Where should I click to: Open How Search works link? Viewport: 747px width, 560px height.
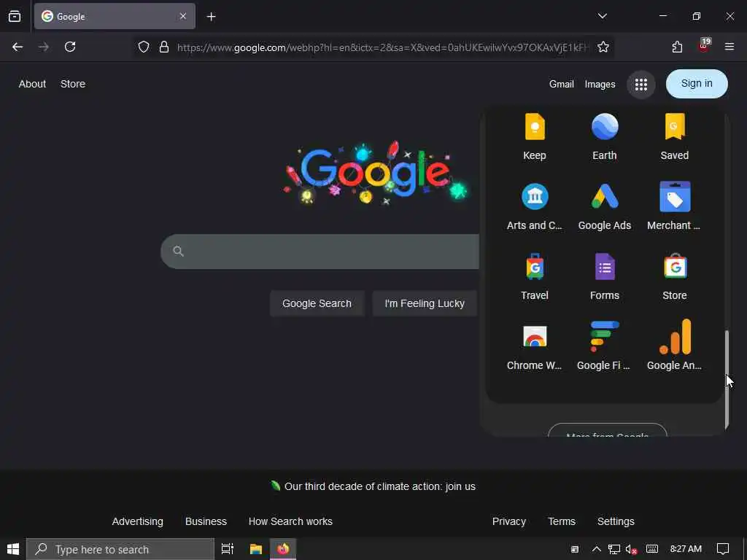(290, 521)
